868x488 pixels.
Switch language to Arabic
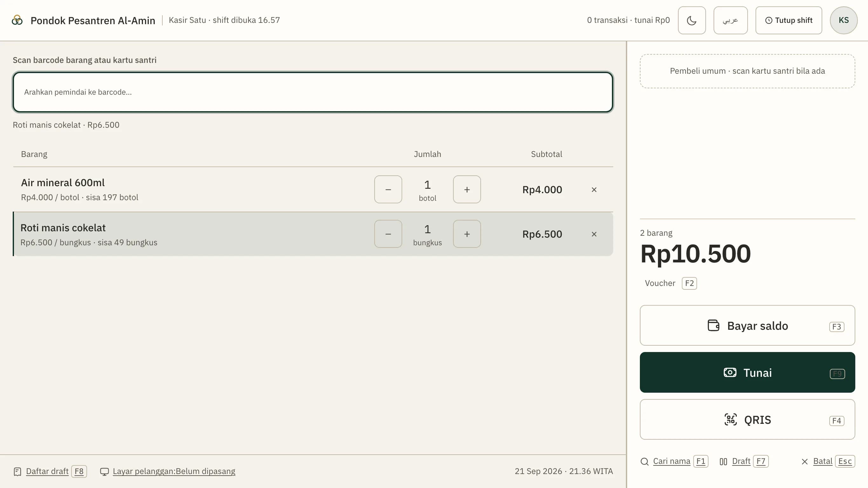[730, 20]
